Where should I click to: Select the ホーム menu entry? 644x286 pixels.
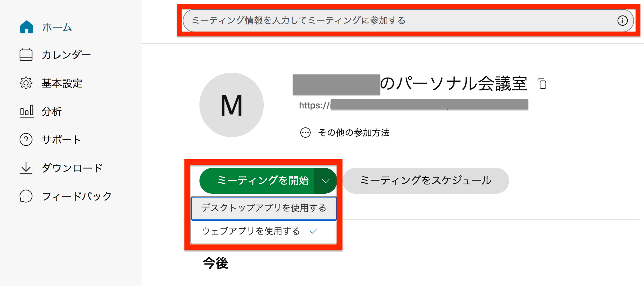[57, 27]
